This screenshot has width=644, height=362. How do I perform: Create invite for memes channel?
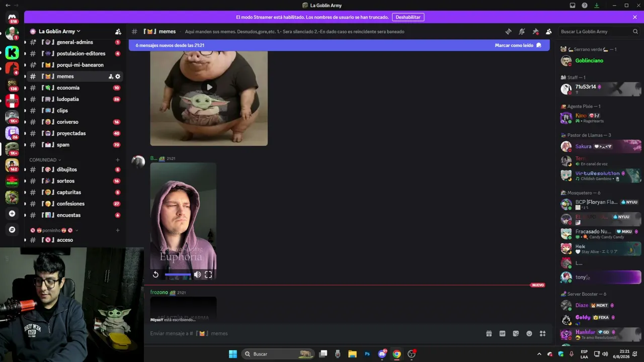point(111,76)
